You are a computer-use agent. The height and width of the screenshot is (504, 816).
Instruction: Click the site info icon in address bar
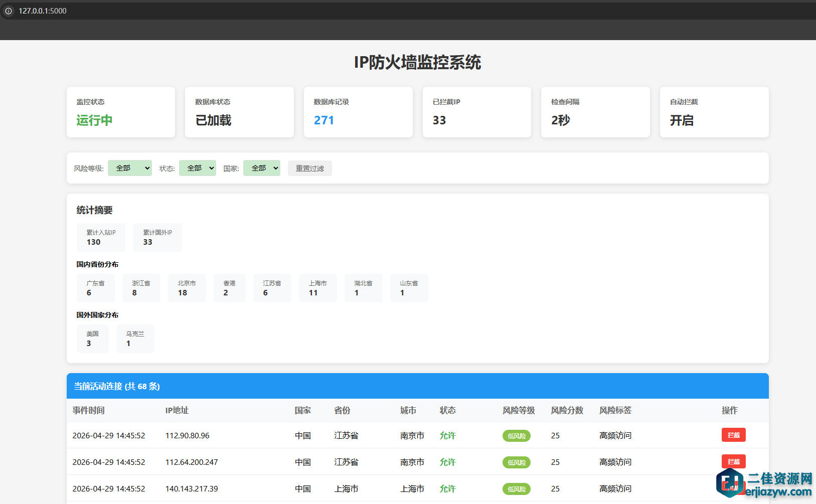click(9, 11)
